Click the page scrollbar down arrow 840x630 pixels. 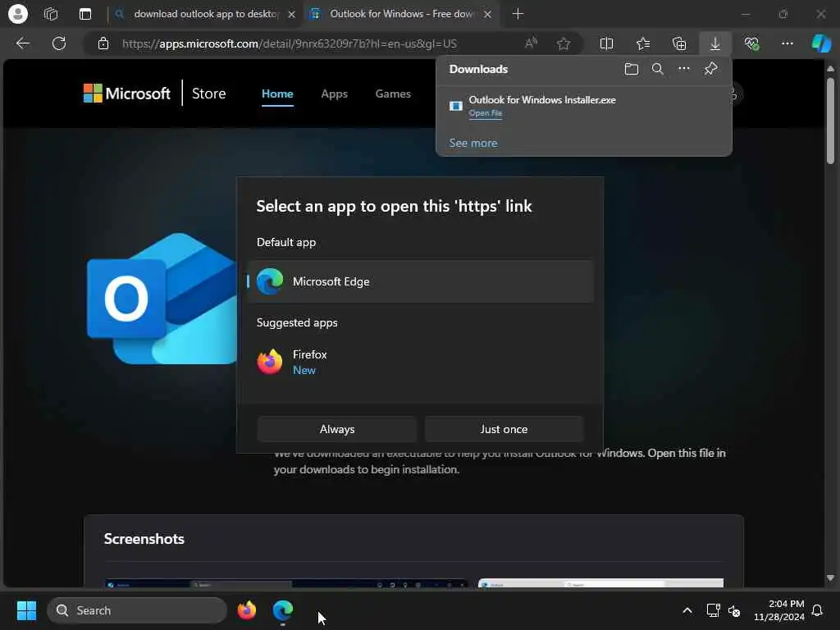click(x=830, y=578)
